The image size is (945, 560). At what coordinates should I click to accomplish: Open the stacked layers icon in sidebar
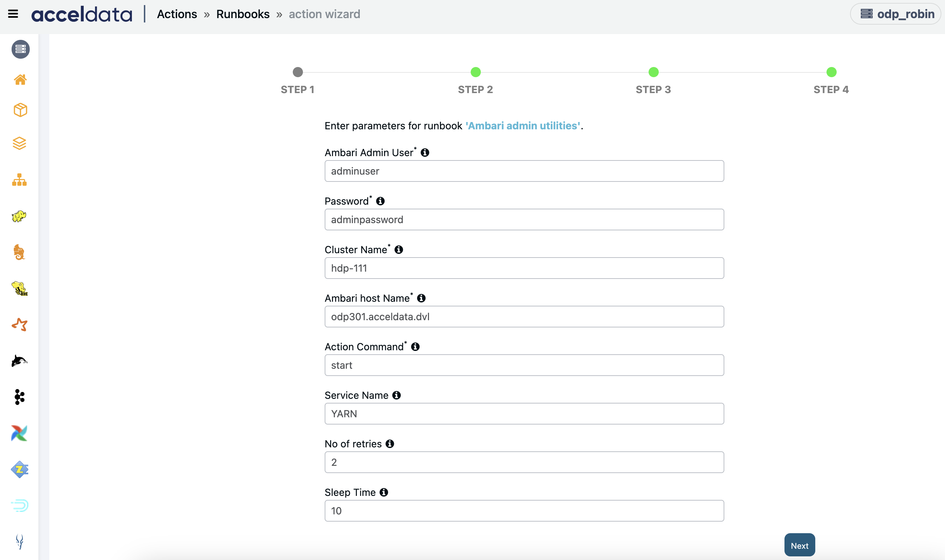(20, 143)
